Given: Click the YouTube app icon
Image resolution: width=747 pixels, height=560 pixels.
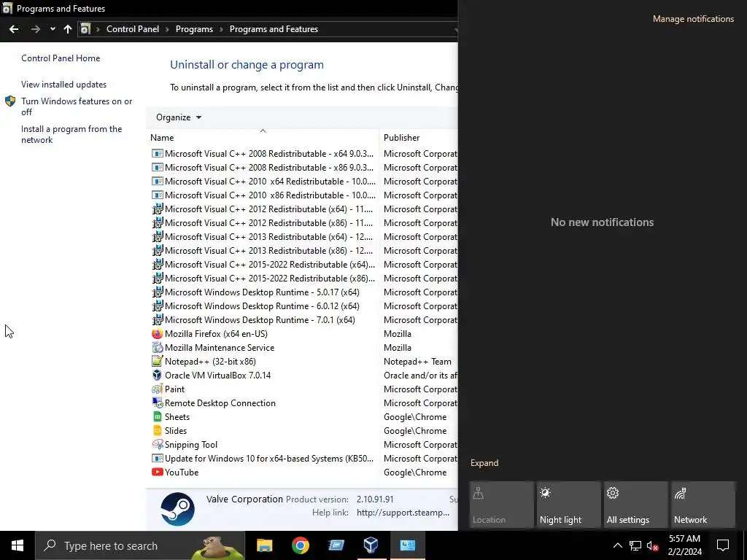Looking at the screenshot, I should click(x=158, y=472).
